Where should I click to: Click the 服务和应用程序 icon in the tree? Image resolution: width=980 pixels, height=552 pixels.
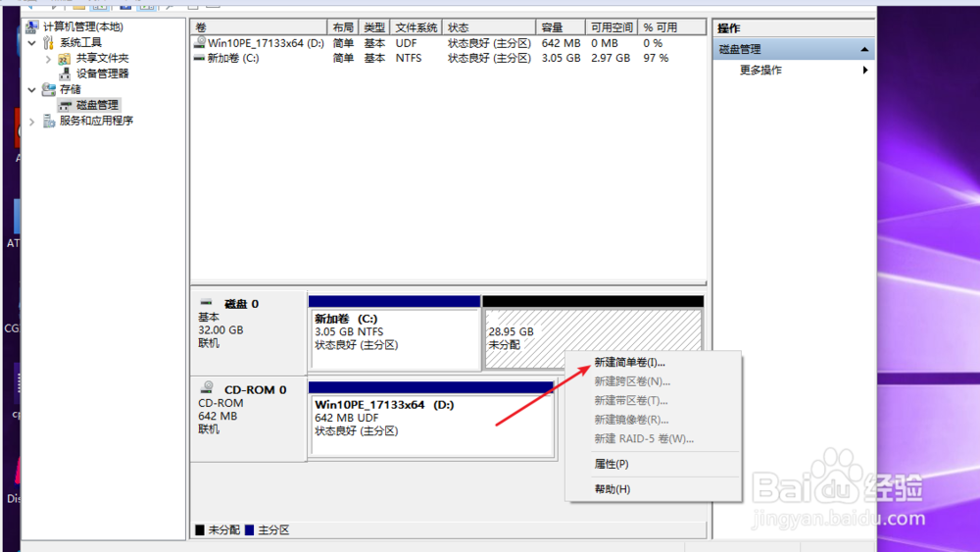click(49, 121)
